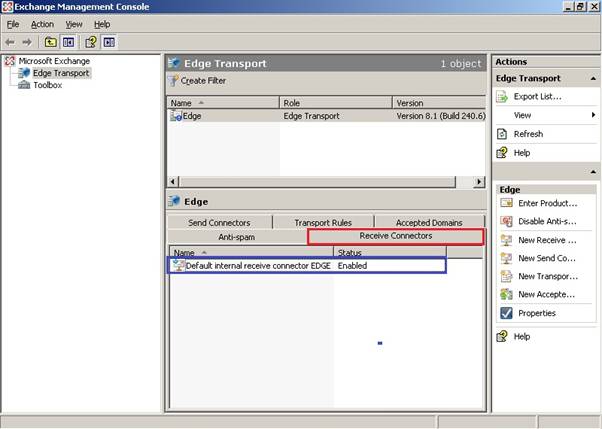
Task: Open the Help menu
Action: coord(102,24)
